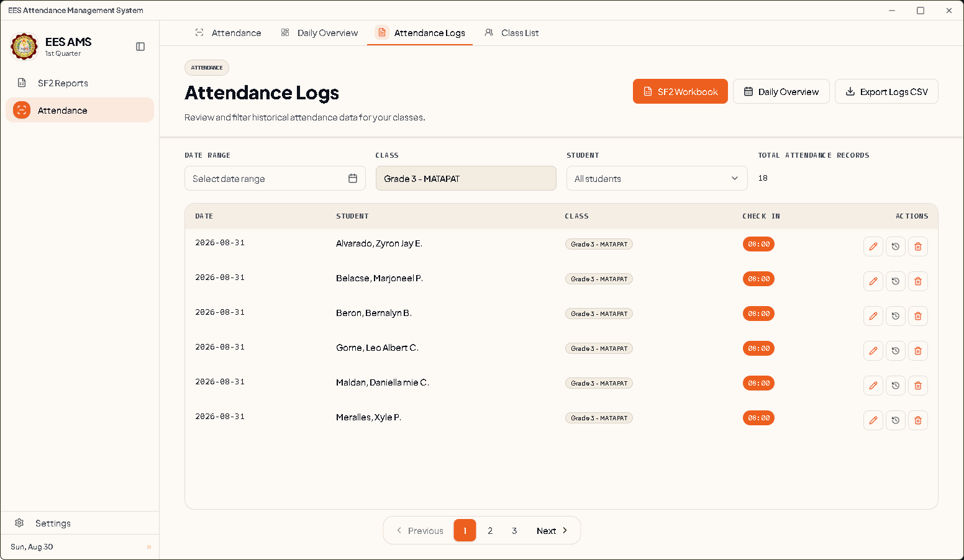Click the total records count 18

click(763, 178)
